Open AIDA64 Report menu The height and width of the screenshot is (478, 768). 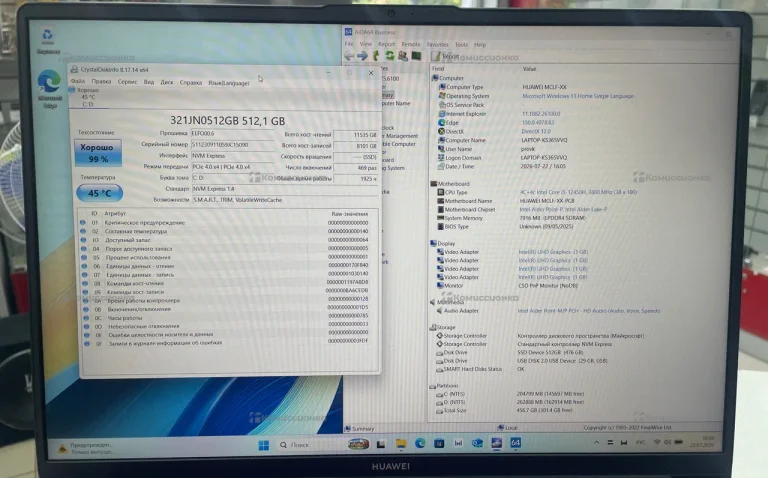point(386,44)
